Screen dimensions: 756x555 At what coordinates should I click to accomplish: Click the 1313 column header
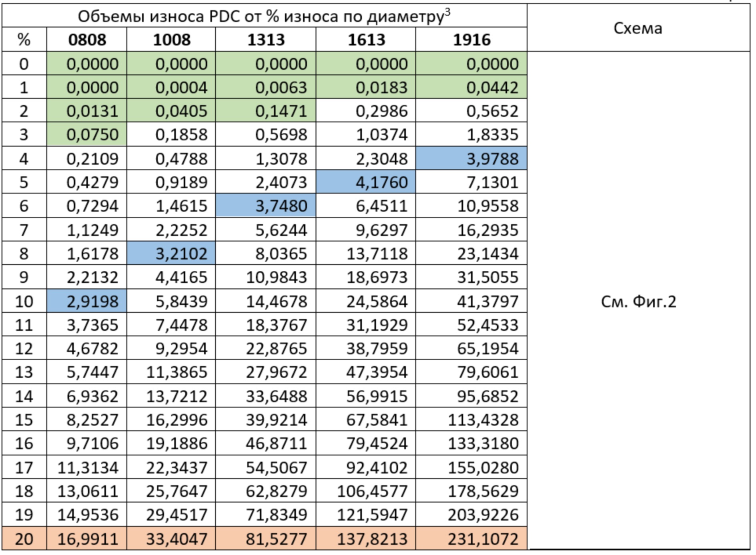coord(266,40)
